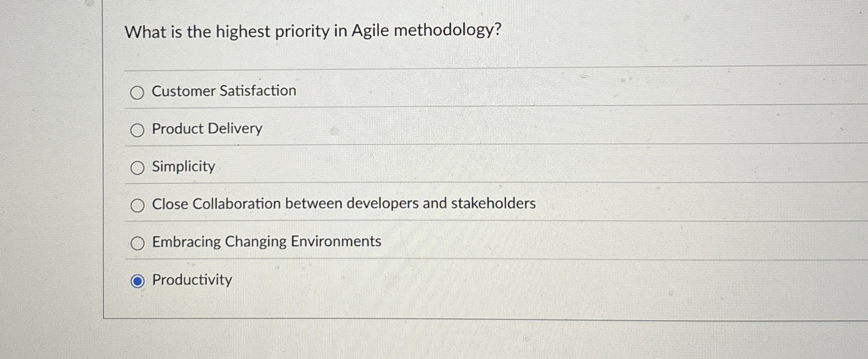Click the Embracing Changing Environments label
Viewport: 868px width, 359px height.
pyautogui.click(x=266, y=241)
